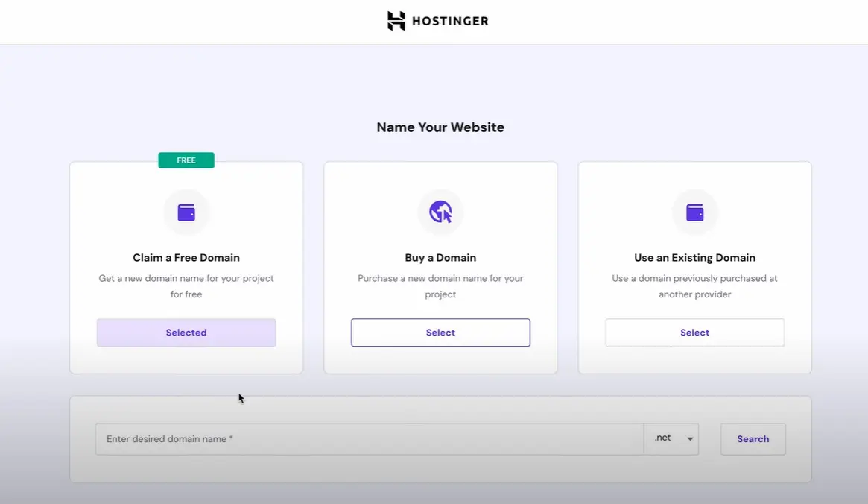This screenshot has height=504, width=868.
Task: Click 'Use a domain previously purchased' description
Action: click(x=694, y=286)
